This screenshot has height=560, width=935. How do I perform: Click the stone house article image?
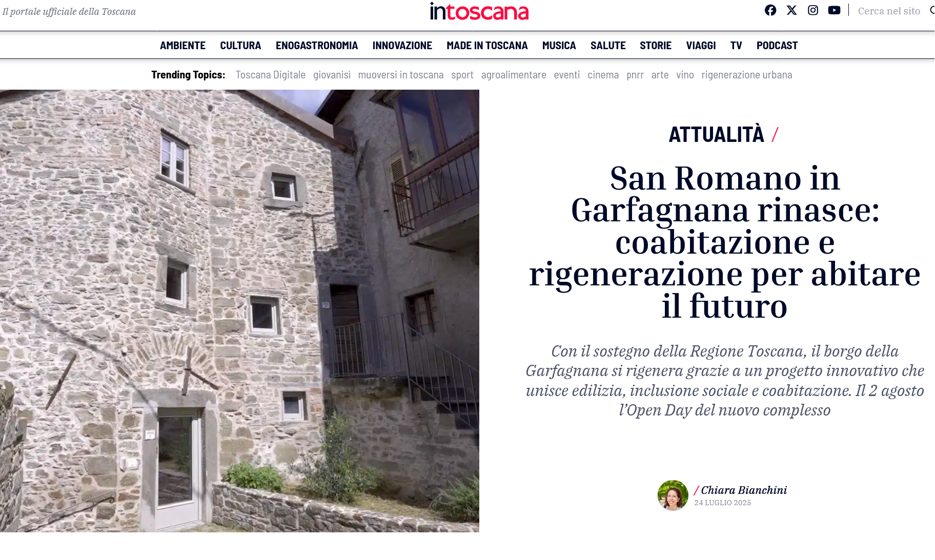[x=239, y=311]
